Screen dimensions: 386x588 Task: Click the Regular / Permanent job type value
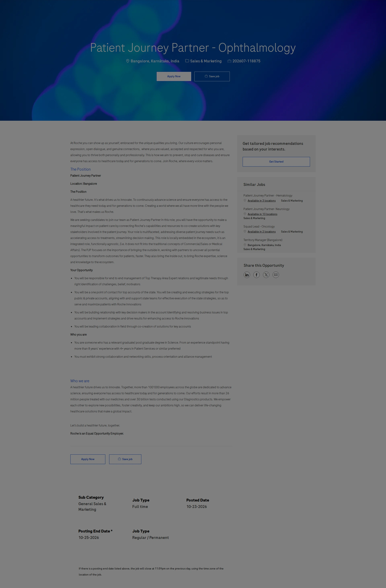150,538
